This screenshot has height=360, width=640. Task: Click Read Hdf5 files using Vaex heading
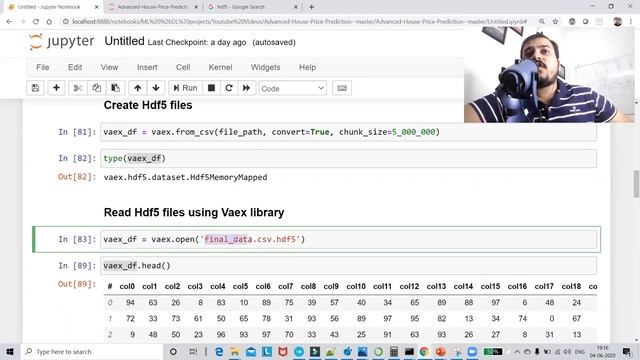[x=194, y=213]
